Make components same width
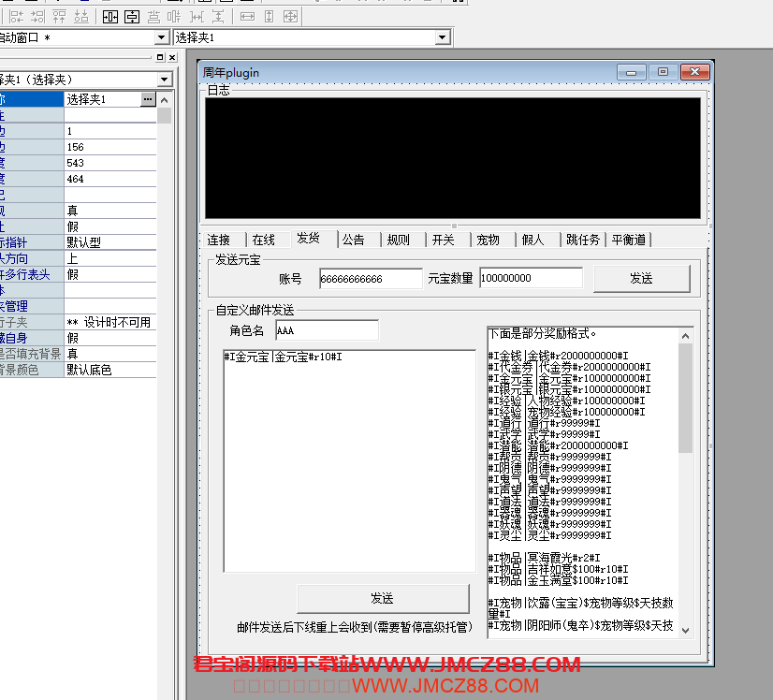This screenshot has height=700, width=773. 247,17
